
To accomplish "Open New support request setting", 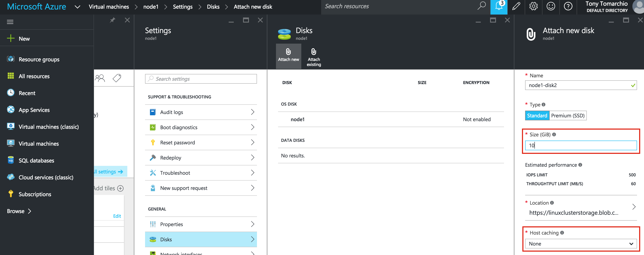I will tap(201, 188).
